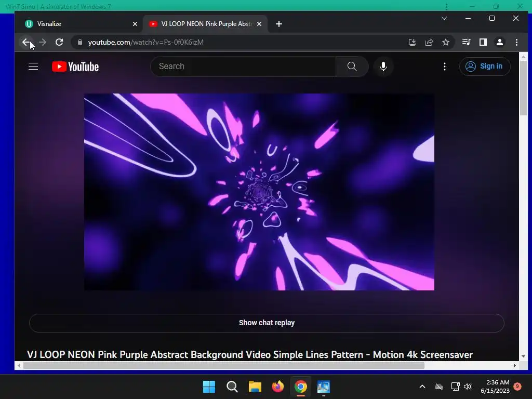Open Chrome's three-dot menu

(x=516, y=42)
